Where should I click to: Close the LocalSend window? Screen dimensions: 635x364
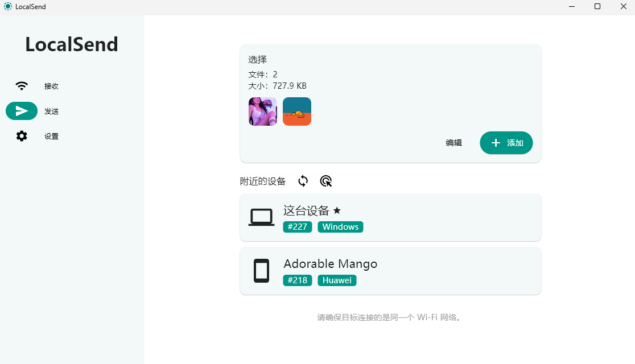coord(624,6)
